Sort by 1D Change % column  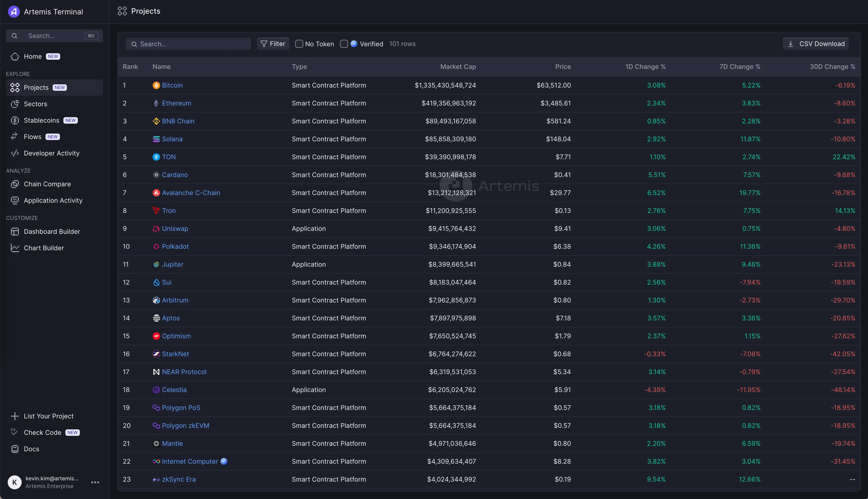[646, 67]
